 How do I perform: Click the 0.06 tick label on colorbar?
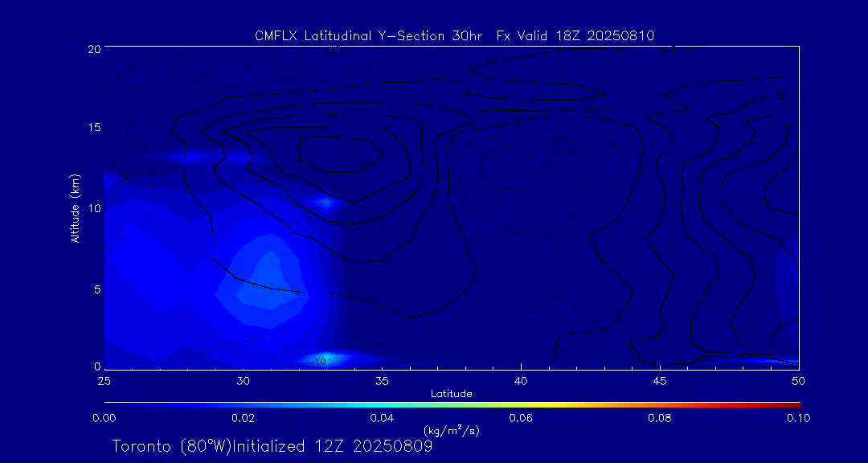click(x=520, y=418)
